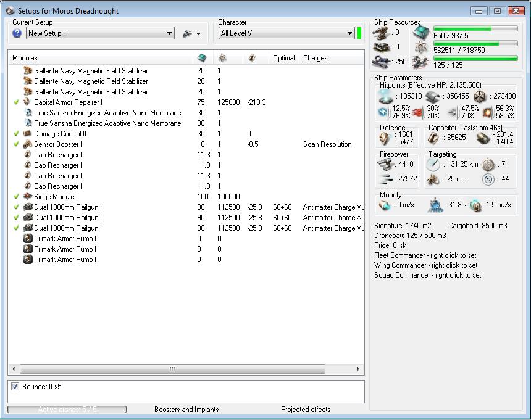Open Boosters and Implants
Screen dimensions: 531x420
click(x=186, y=410)
